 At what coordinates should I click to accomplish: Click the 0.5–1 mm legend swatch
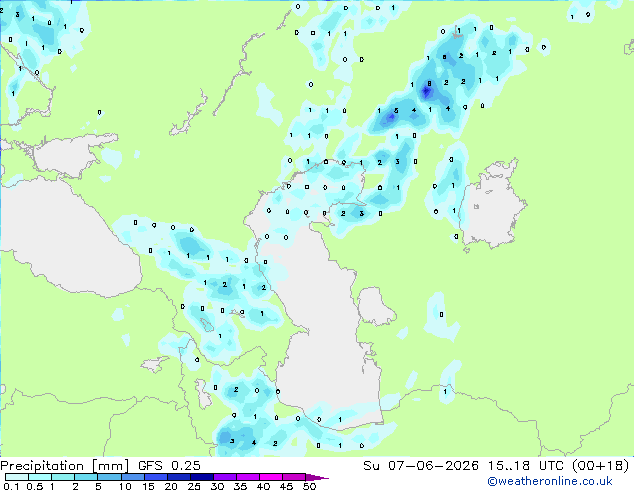[40, 477]
